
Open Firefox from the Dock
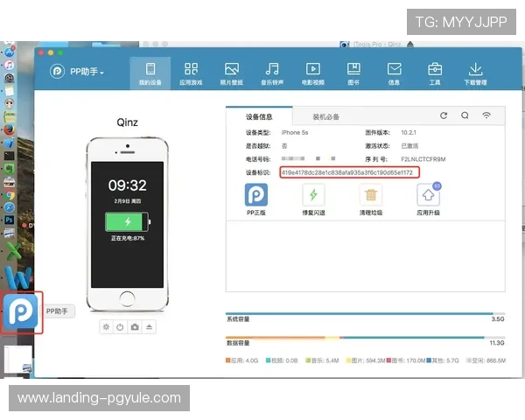coord(9,129)
